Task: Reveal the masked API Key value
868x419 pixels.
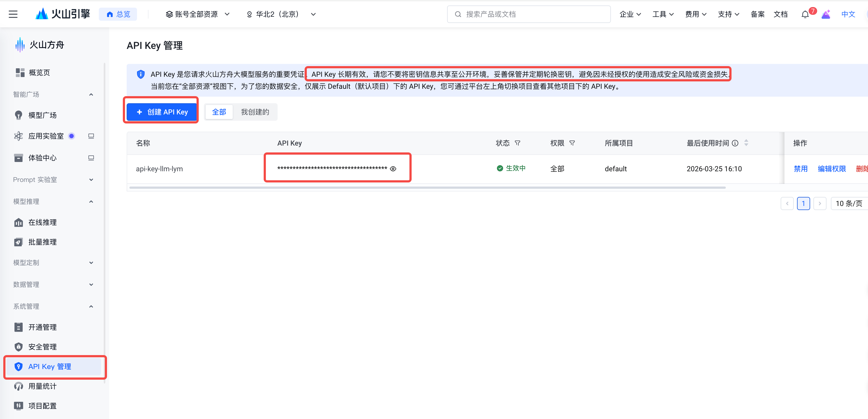Action: click(x=393, y=169)
